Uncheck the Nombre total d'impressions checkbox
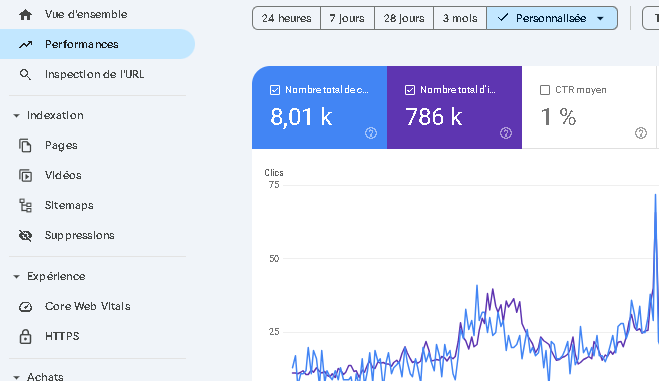This screenshot has height=381, width=659. point(410,90)
